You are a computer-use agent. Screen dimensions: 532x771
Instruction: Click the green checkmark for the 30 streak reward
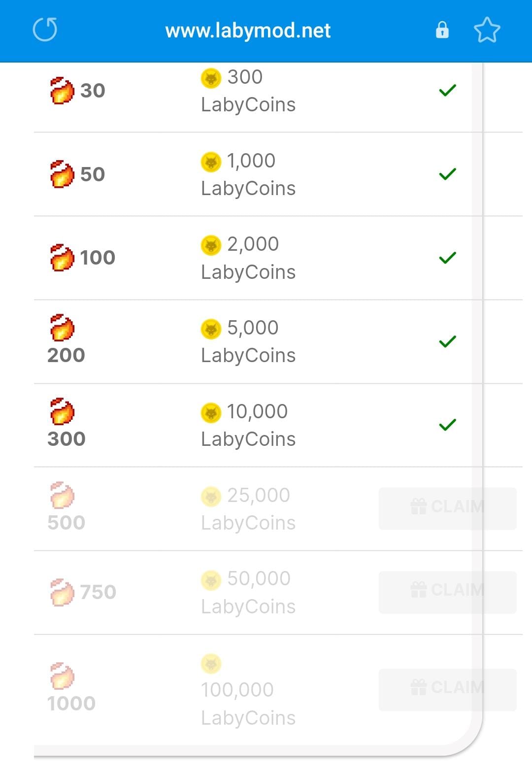(x=447, y=90)
